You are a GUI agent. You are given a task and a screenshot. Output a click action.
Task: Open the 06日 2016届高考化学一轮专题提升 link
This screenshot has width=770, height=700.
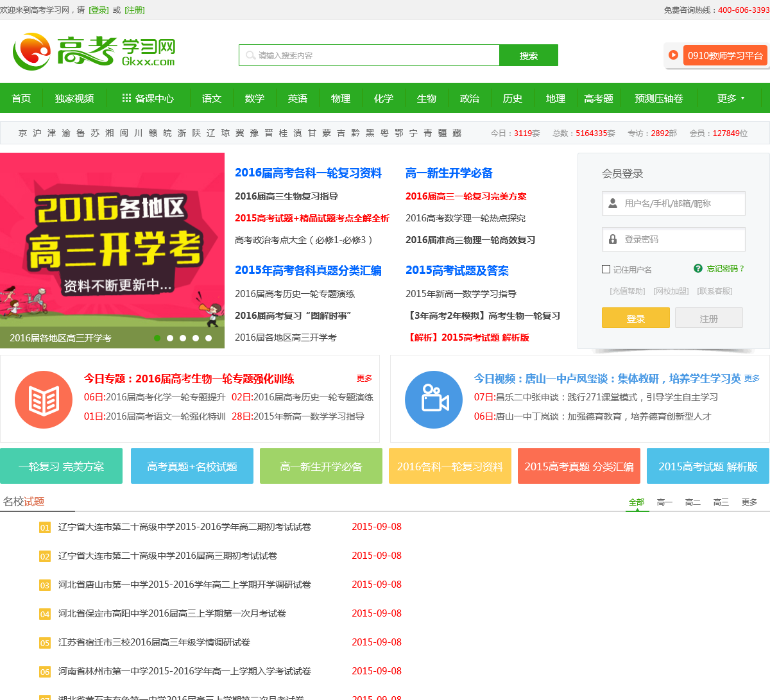click(x=155, y=397)
